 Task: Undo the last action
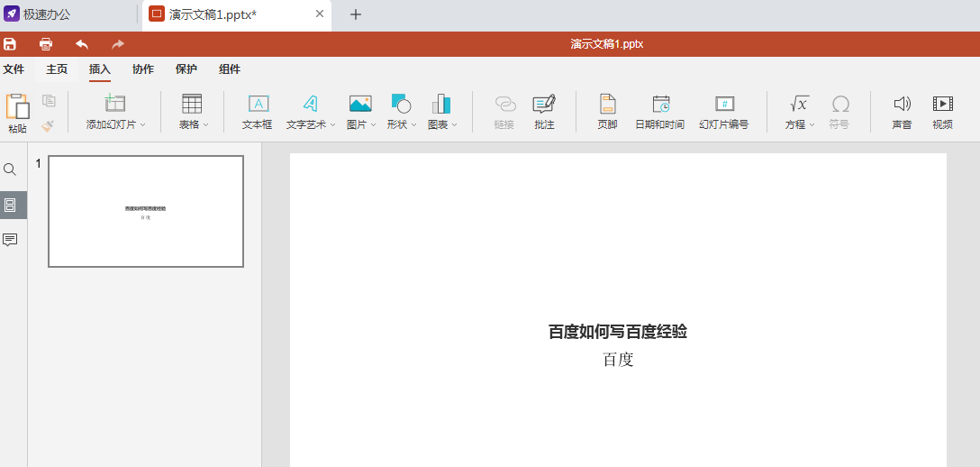click(x=82, y=44)
